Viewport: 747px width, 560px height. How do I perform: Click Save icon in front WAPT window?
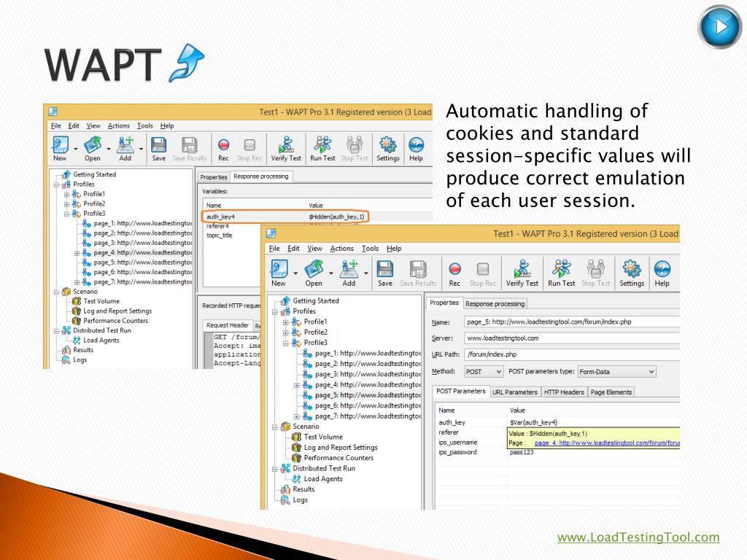tap(385, 273)
